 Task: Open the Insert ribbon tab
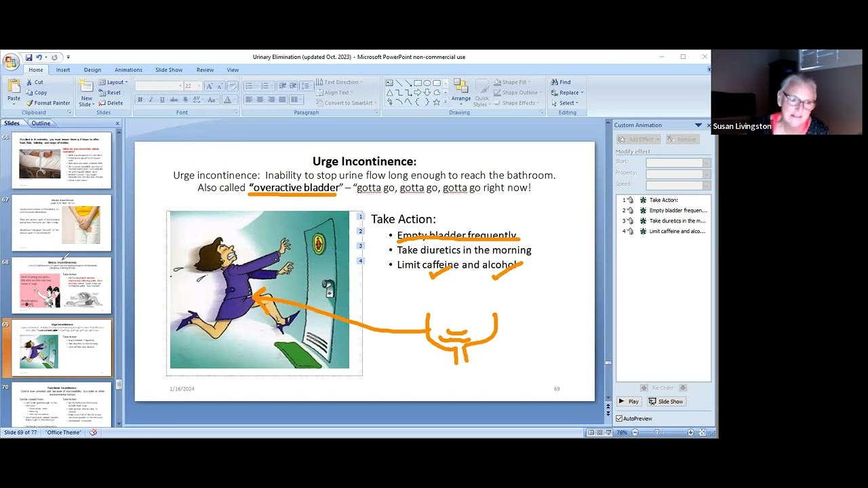tap(63, 70)
